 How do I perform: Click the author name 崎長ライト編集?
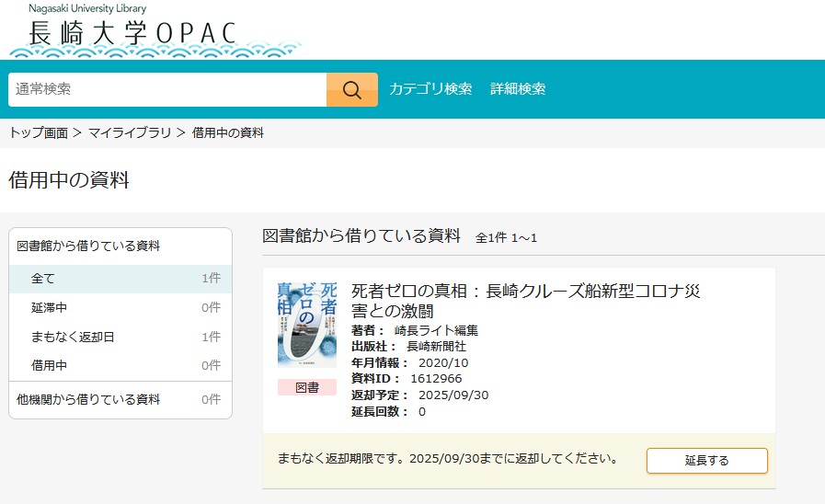coord(436,330)
